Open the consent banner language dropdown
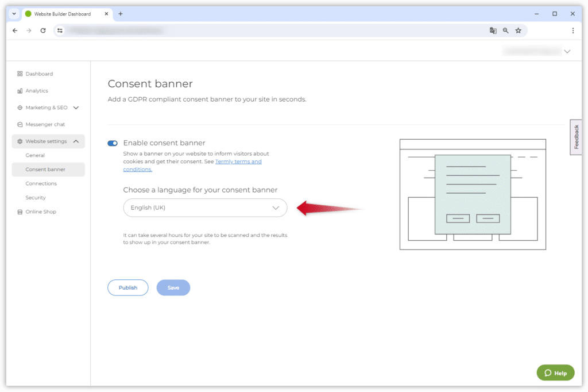Viewport: 588px width, 392px height. [x=205, y=207]
